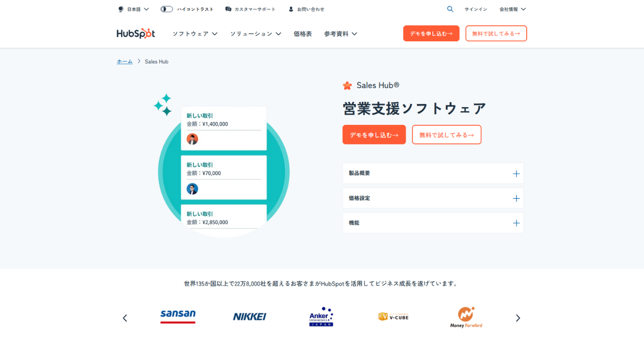The height and width of the screenshot is (337, 644).
Task: Click the ¥1,400,000 deal card illustration
Action: point(223,128)
